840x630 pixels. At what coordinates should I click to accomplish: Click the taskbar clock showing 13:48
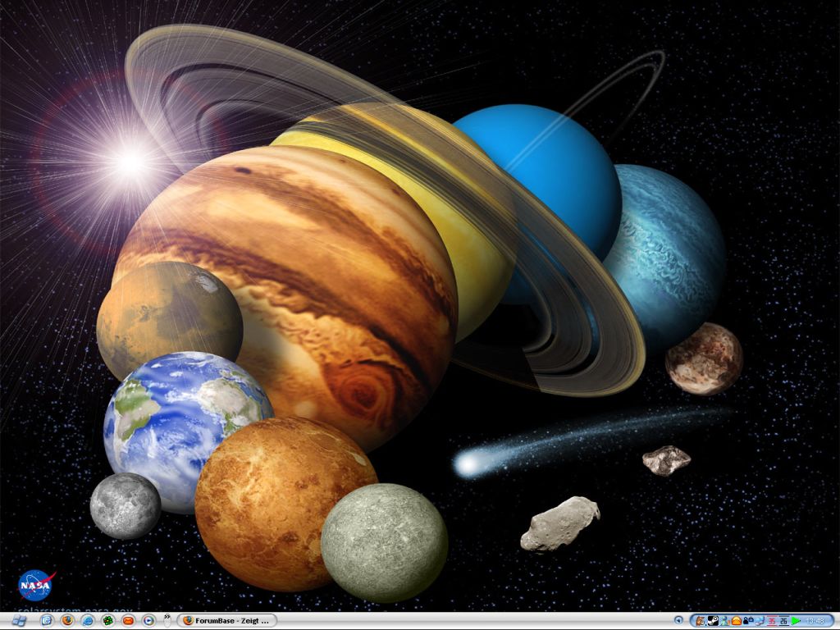point(816,621)
